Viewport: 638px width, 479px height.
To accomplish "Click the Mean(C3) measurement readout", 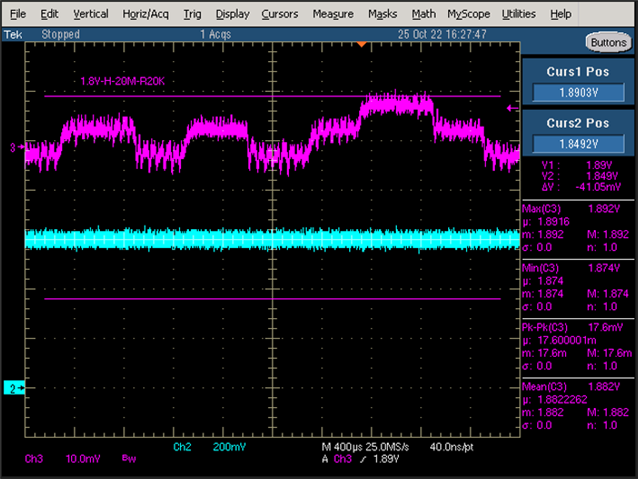I will click(578, 406).
